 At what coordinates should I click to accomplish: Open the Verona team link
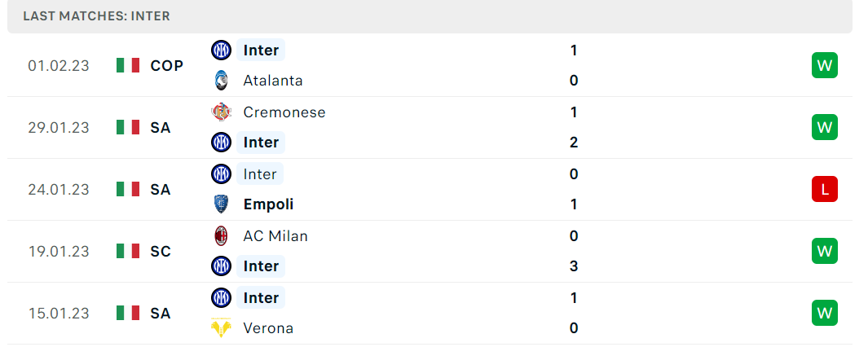click(268, 328)
